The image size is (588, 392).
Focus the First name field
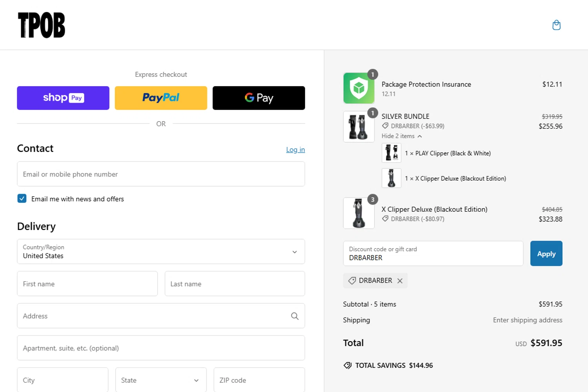coord(87,284)
